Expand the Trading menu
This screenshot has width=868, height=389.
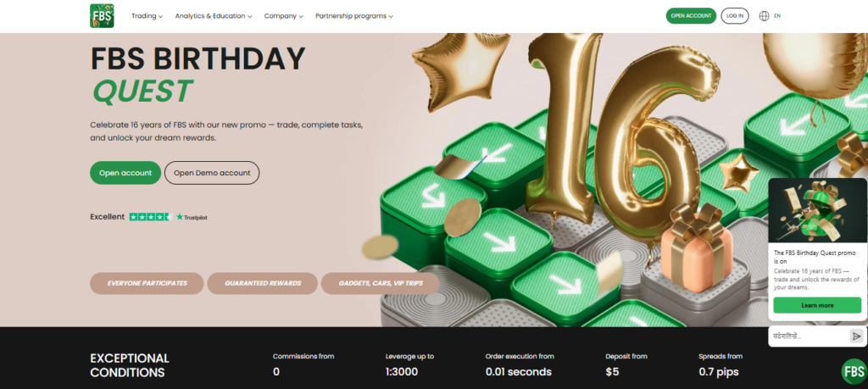click(x=147, y=16)
